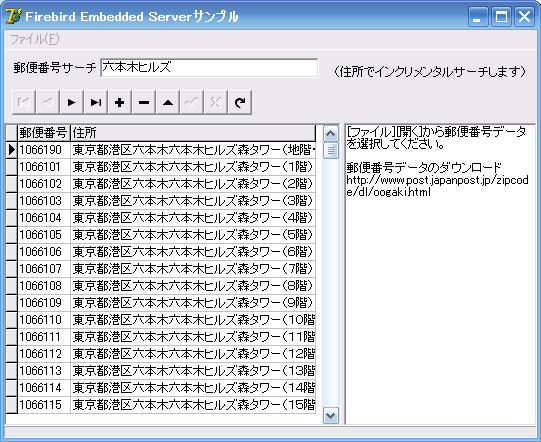Select the cell 1066110
The image size is (541, 442).
44,320
